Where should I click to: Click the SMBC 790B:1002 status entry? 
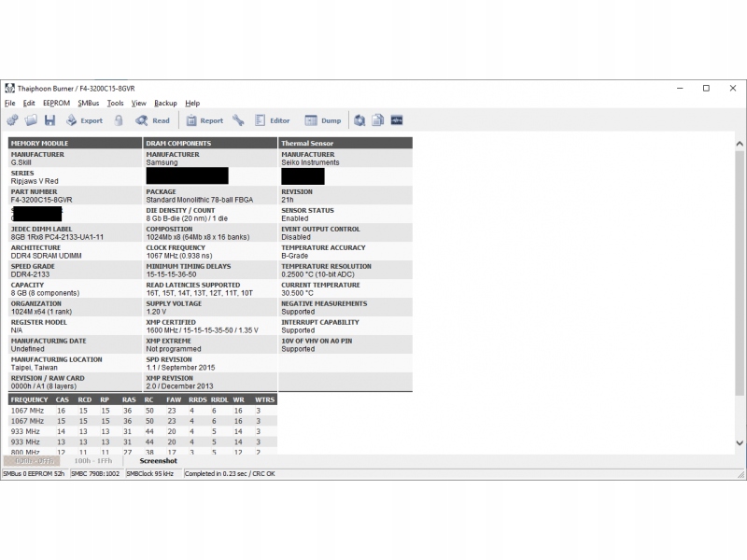click(95, 473)
